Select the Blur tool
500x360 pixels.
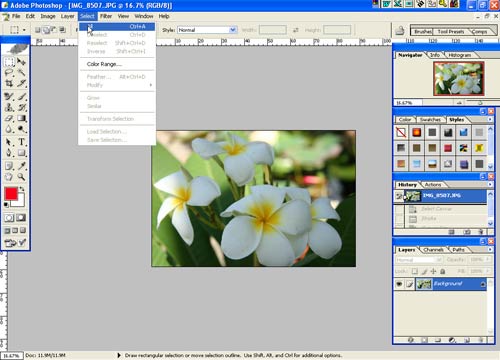tap(9, 129)
